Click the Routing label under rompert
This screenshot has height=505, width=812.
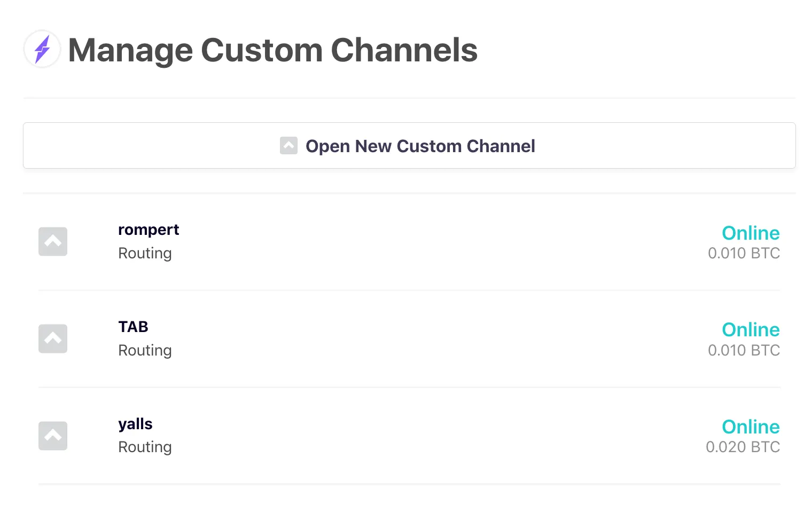(145, 253)
